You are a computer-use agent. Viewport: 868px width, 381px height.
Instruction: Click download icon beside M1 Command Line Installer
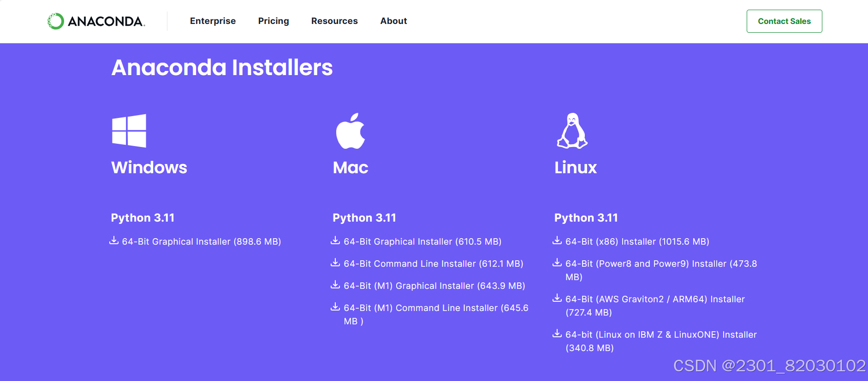coord(335,307)
